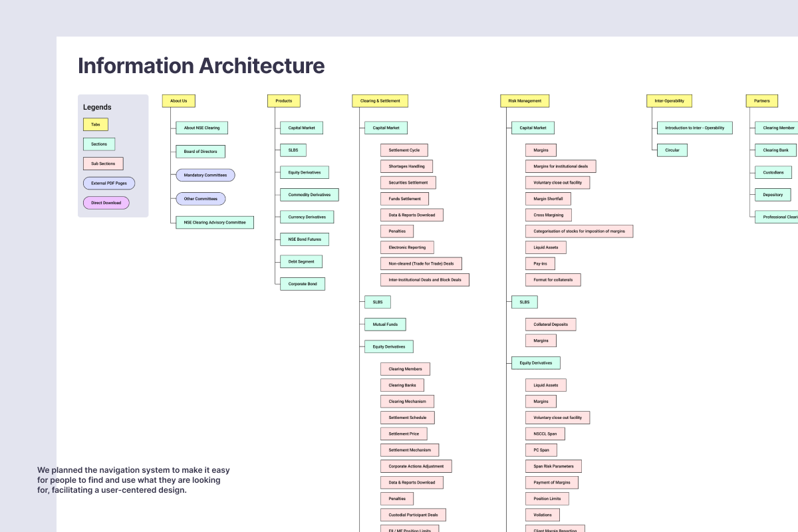
Task: Select the pink Sub Sections legend swatch
Action: point(103,164)
